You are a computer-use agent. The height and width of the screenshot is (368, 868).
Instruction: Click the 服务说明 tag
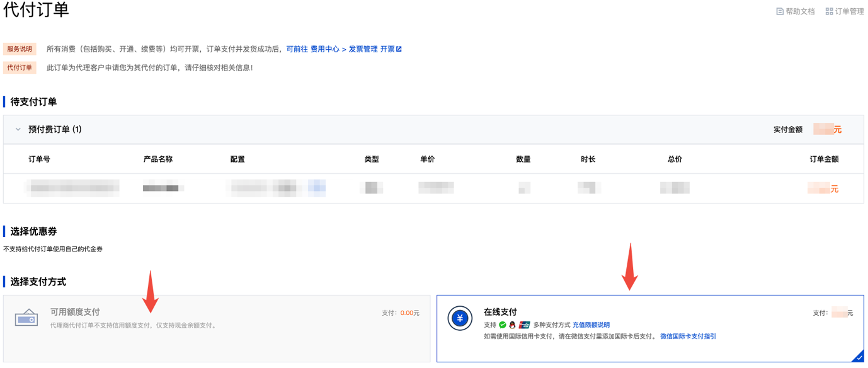coord(20,49)
